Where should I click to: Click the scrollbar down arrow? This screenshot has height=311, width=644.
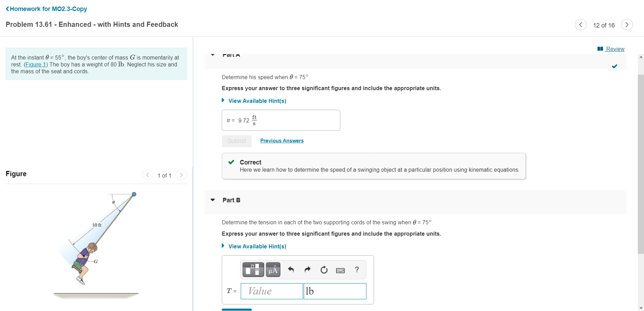click(641, 308)
